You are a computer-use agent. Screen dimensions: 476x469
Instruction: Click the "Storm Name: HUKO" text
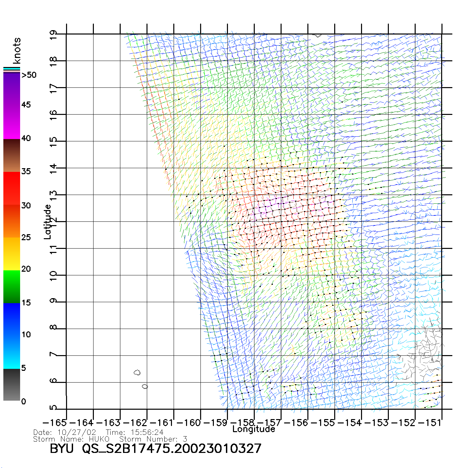pos(71,439)
